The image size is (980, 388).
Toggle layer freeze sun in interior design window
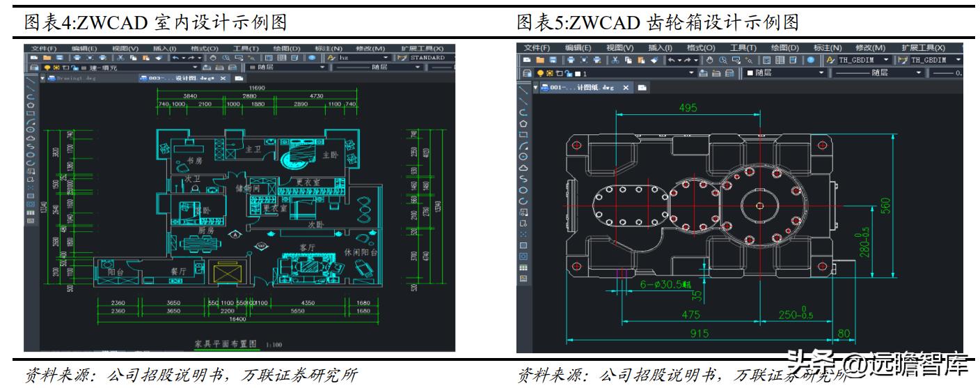click(x=56, y=68)
